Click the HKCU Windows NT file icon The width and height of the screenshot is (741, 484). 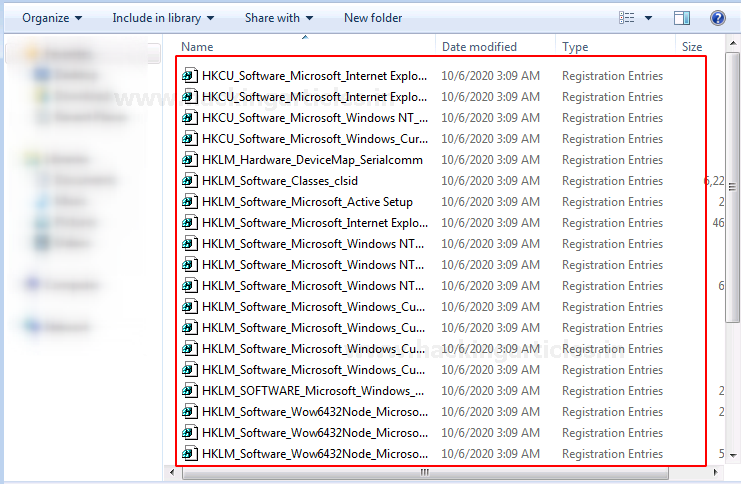pos(190,117)
